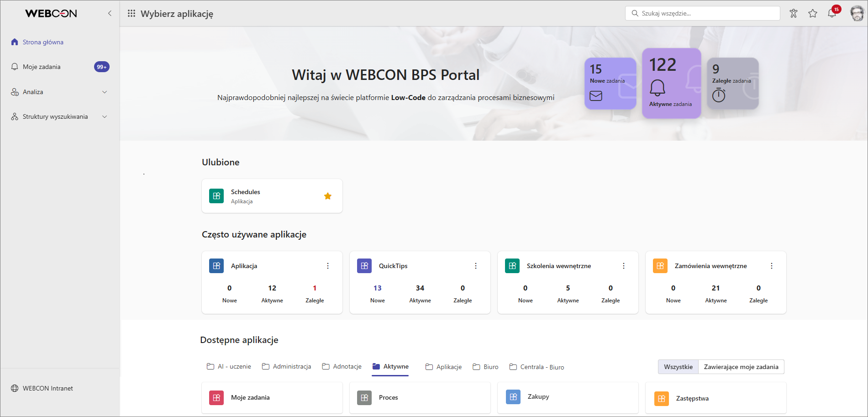The width and height of the screenshot is (868, 417).
Task: Click the red Moje zadania app icon
Action: click(216, 398)
